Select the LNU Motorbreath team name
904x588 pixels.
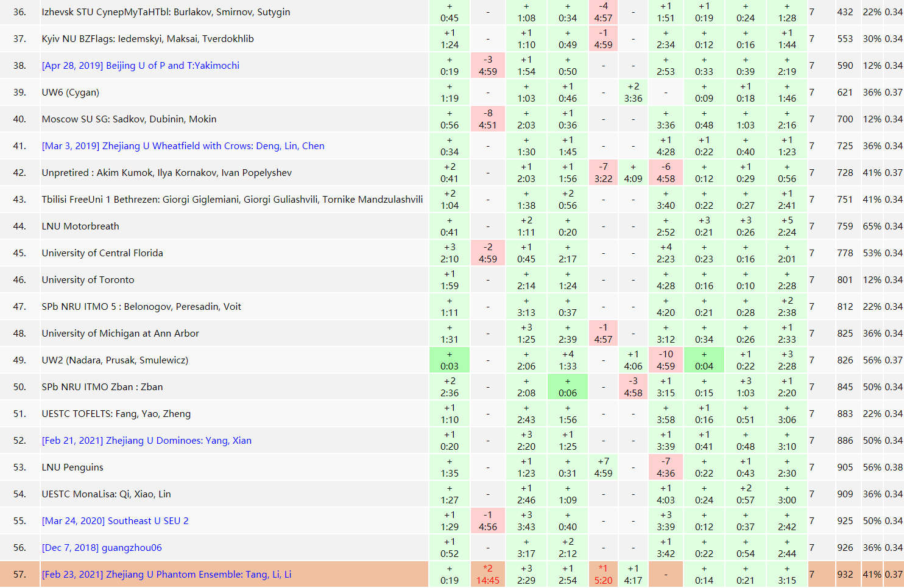point(80,226)
